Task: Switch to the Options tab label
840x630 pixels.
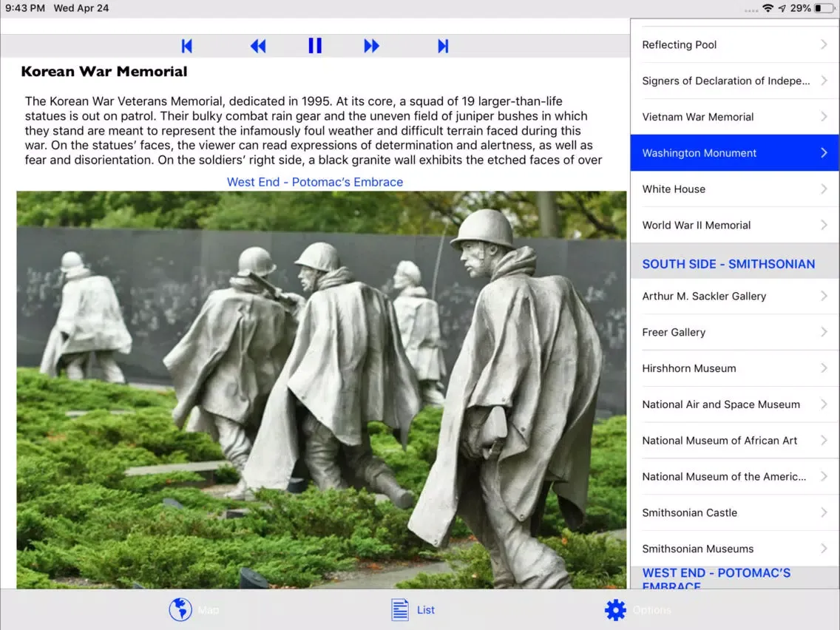Action: (x=652, y=609)
